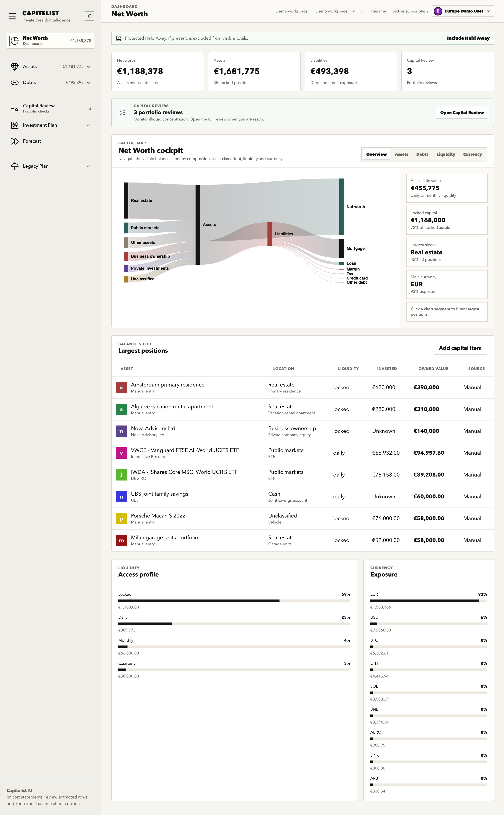The width and height of the screenshot is (504, 815).
Task: Switch to the Currency tab
Action: tap(472, 154)
